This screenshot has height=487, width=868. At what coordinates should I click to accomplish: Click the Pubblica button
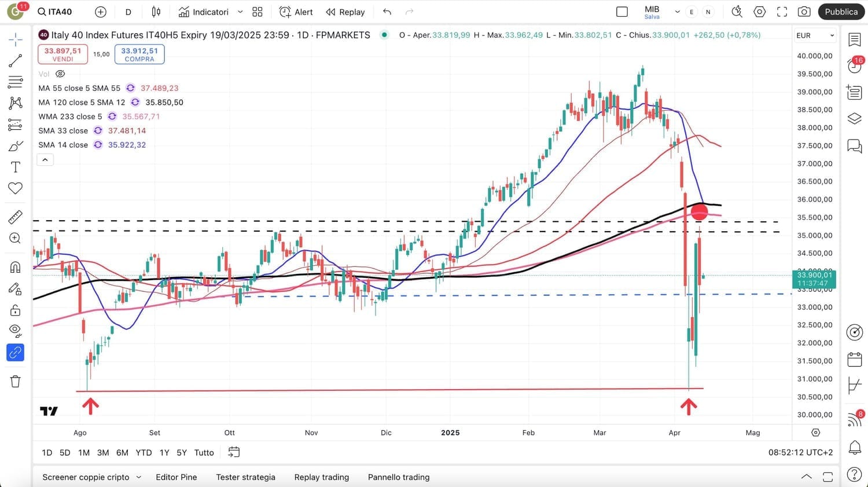pyautogui.click(x=841, y=12)
